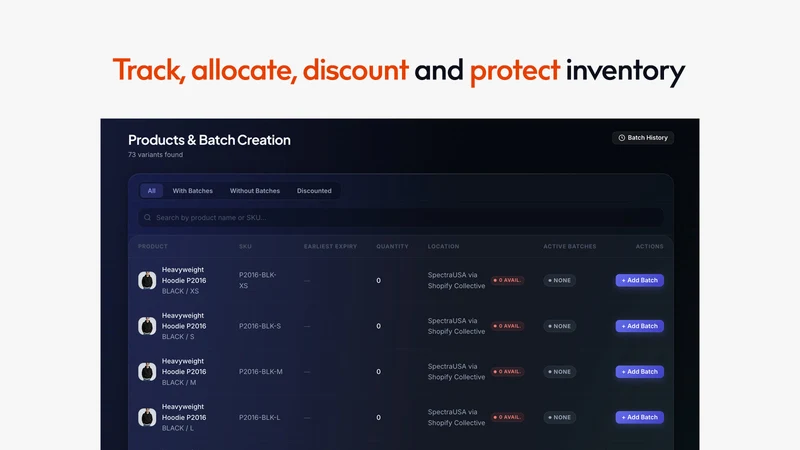Viewport: 800px width, 450px height.
Task: Click 0 AVAIL. badge in BLACK / L row
Action: click(x=507, y=417)
